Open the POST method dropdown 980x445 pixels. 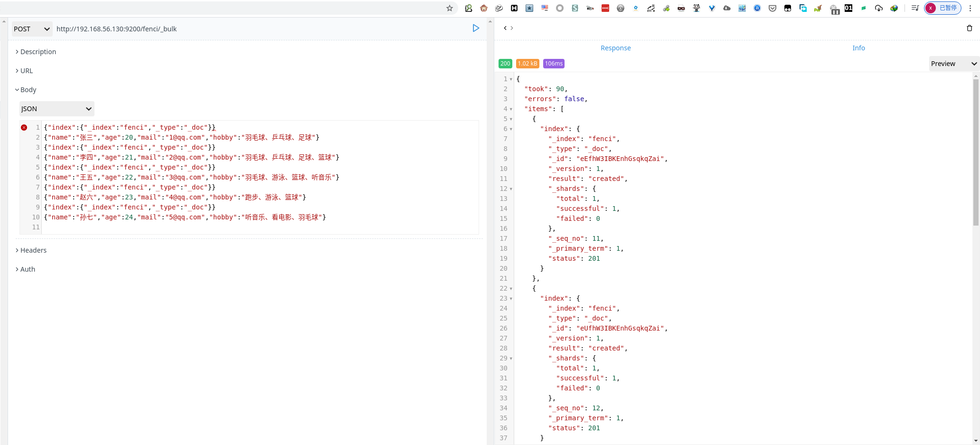point(31,29)
